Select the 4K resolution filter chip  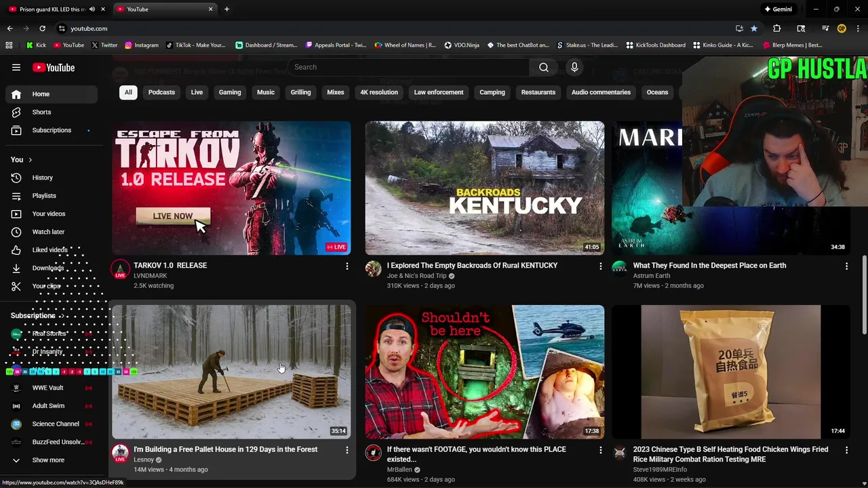click(x=379, y=92)
